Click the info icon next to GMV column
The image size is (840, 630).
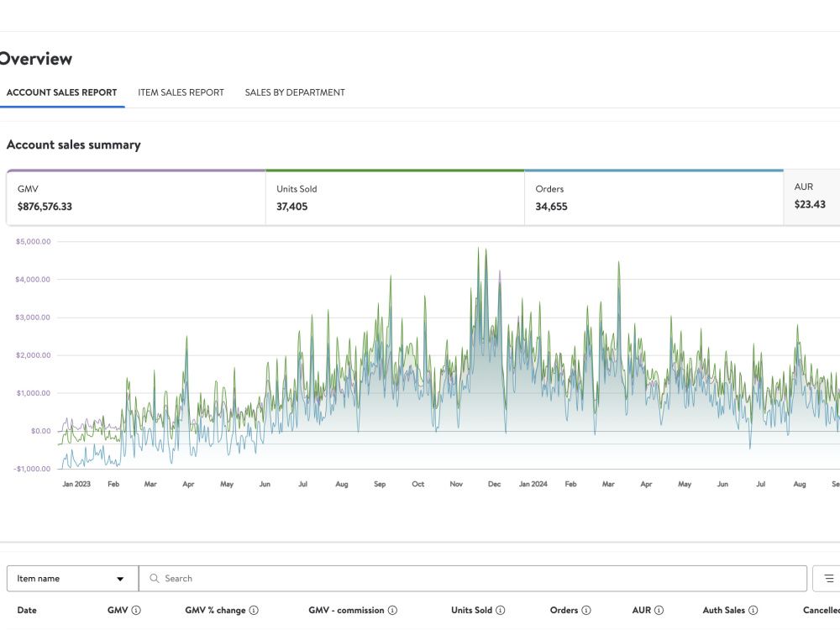(x=136, y=610)
